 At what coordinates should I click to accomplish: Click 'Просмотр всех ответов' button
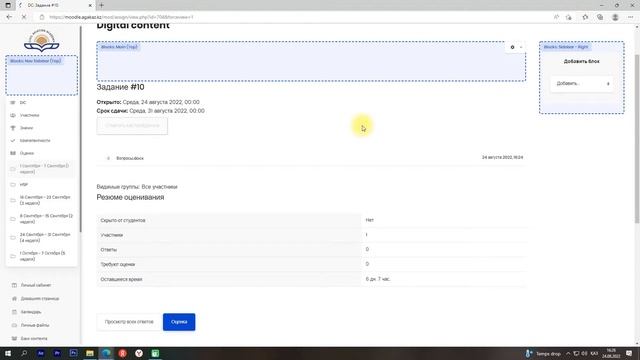point(129,322)
